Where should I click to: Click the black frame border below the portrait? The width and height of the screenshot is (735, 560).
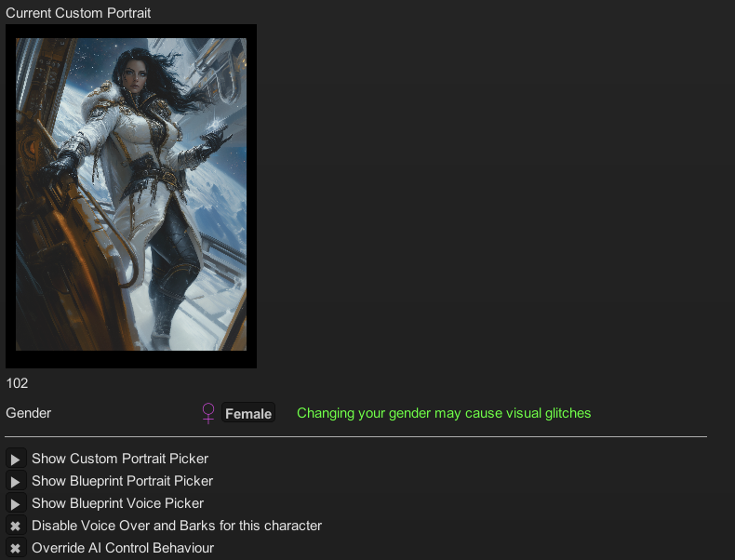(x=131, y=359)
